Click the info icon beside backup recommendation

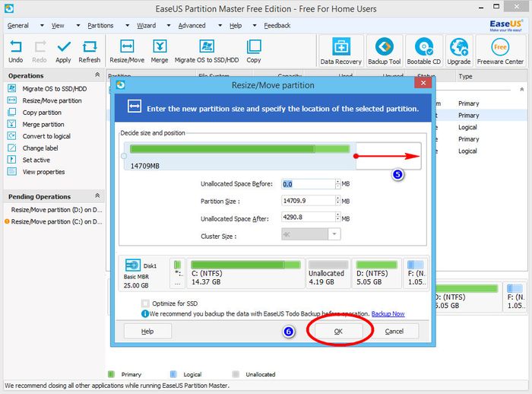point(145,314)
